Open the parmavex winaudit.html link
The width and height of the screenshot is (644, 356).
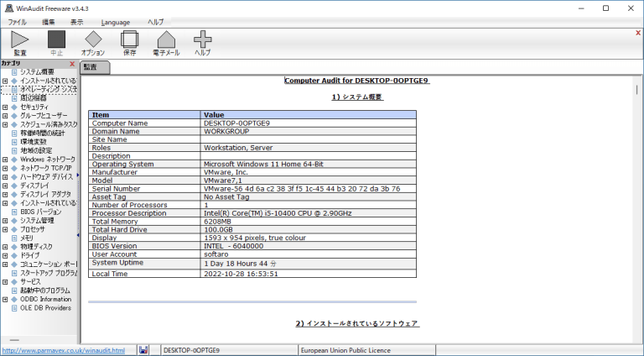tap(64, 351)
